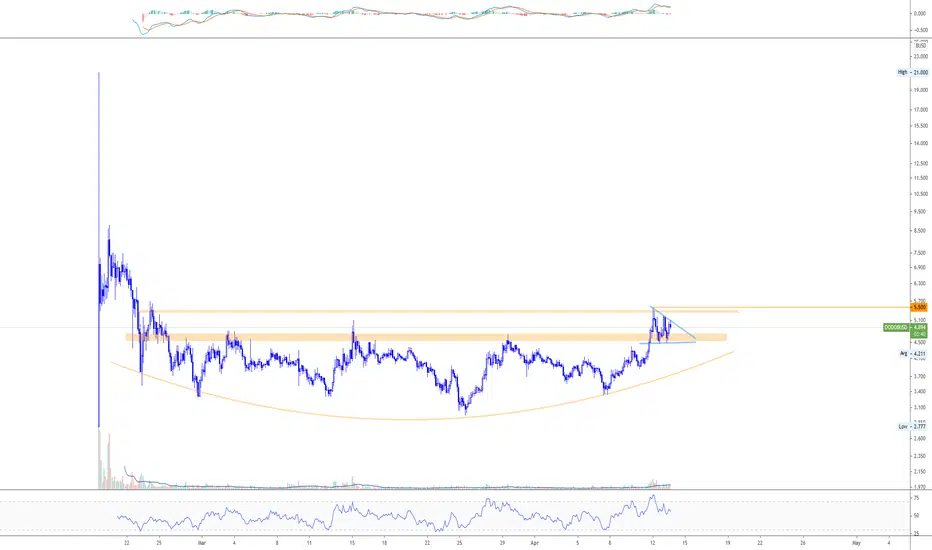Click the Apr label on time axis
Screen dimensions: 932x550
click(534, 543)
